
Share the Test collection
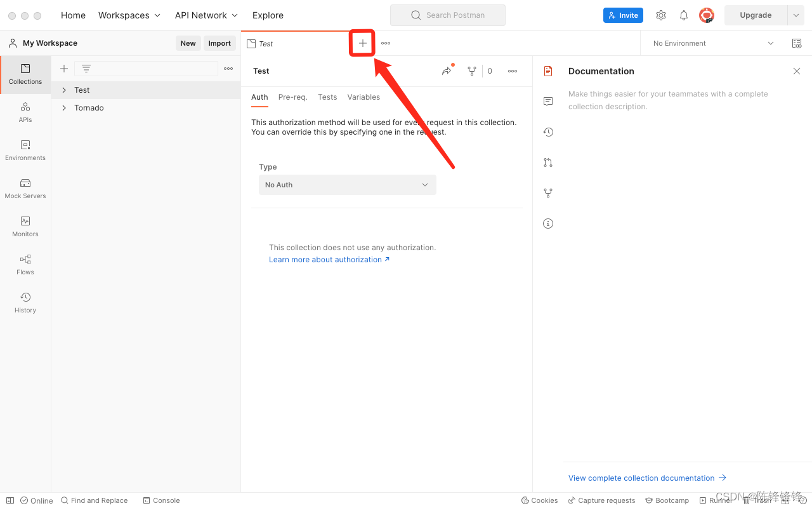pos(447,71)
